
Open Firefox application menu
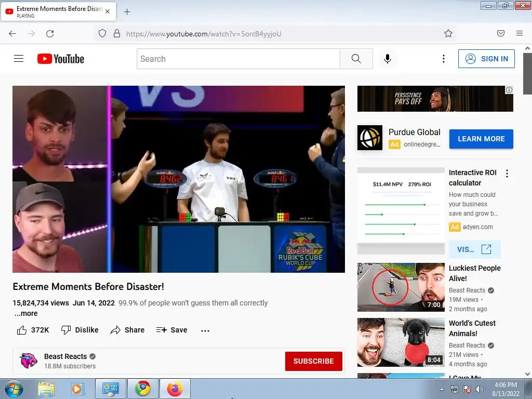click(520, 33)
